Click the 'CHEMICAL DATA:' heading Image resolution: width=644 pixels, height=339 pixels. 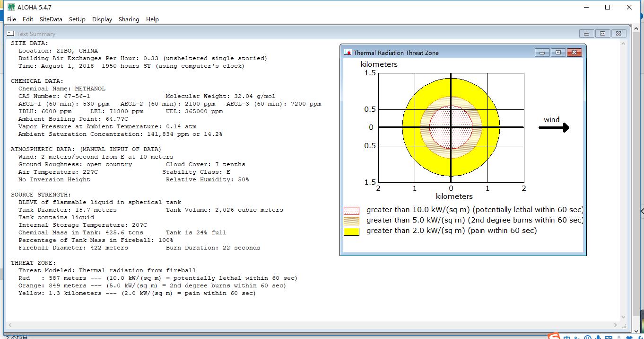point(37,81)
